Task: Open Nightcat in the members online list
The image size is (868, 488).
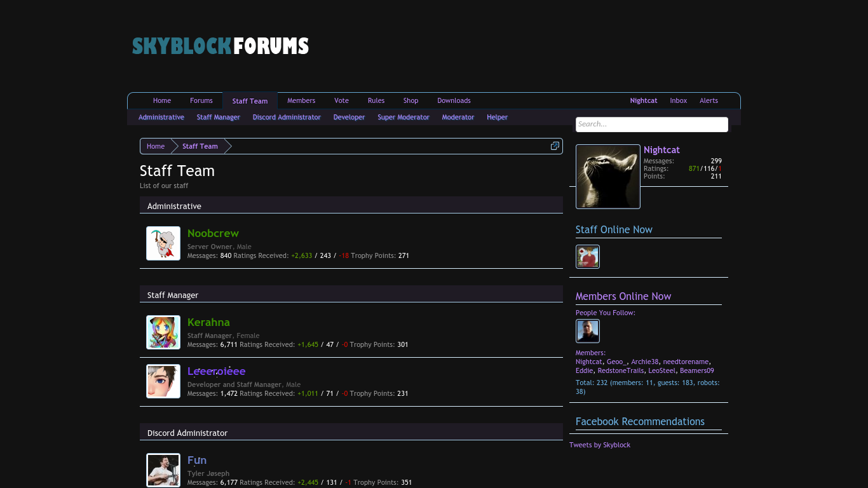Action: [589, 362]
